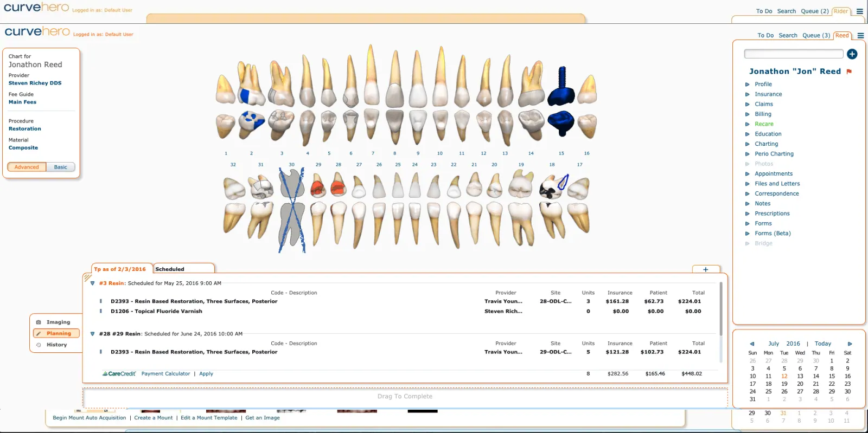Click Begin Mount Auto Acquisition

(89, 418)
